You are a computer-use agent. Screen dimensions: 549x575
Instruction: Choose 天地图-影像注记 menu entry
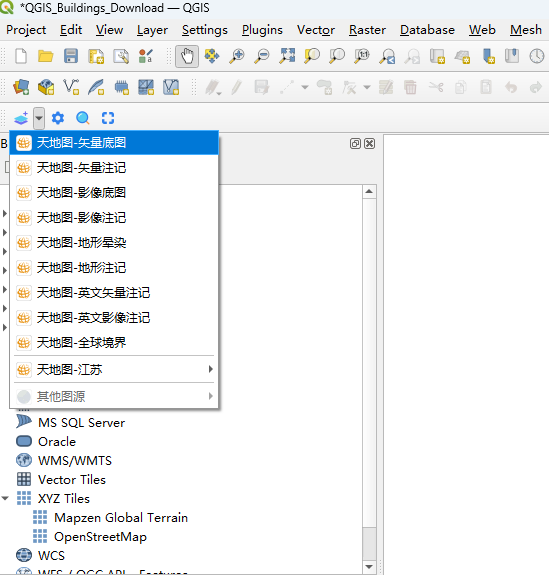pos(114,218)
